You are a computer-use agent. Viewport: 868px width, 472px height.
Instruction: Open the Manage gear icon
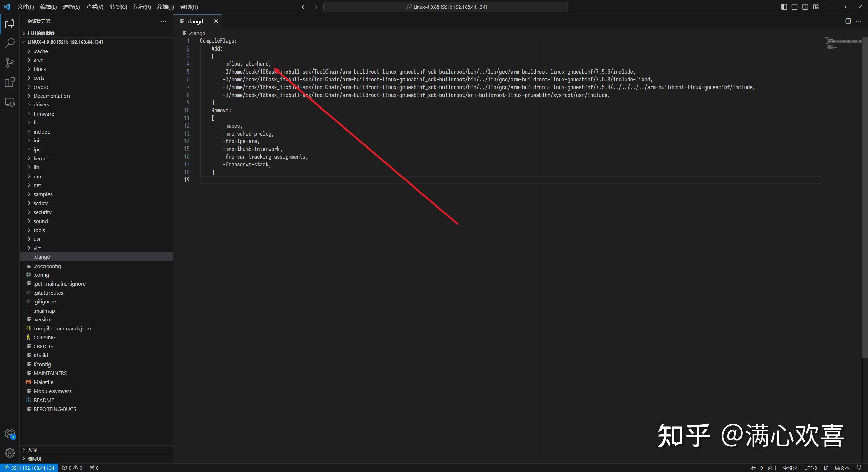tap(10, 452)
